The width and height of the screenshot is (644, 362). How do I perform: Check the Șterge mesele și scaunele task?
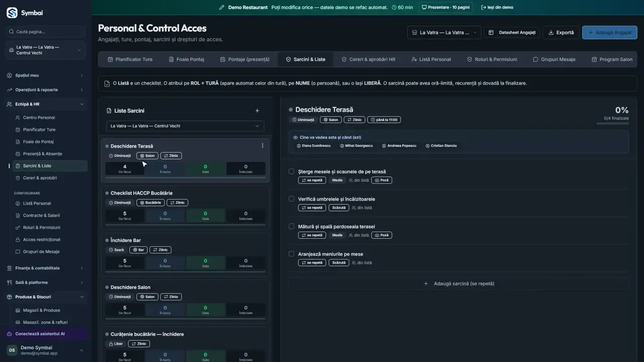coord(291,171)
